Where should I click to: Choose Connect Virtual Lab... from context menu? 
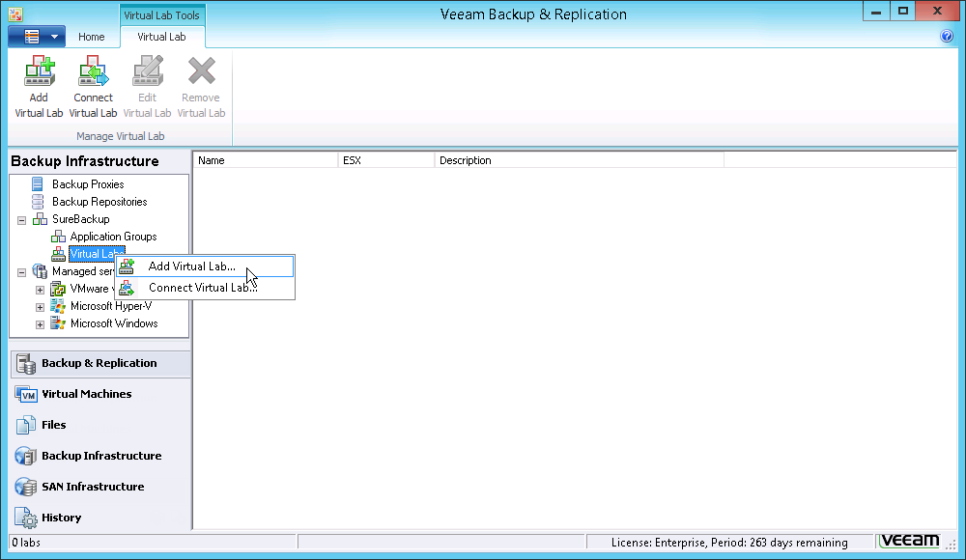pyautogui.click(x=205, y=288)
